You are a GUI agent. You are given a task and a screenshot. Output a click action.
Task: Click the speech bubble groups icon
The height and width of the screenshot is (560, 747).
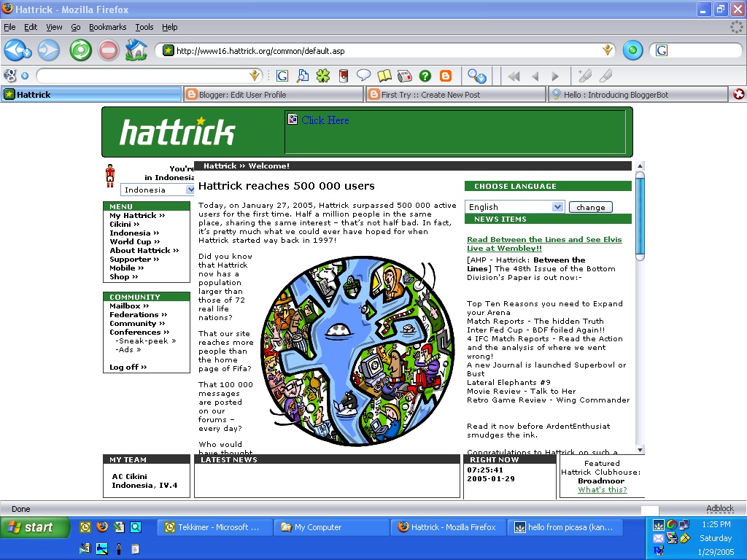[363, 76]
